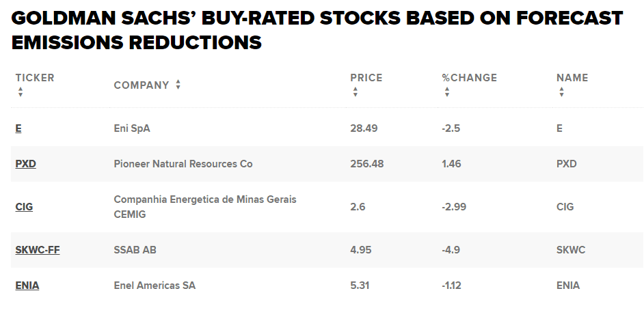Image resolution: width=644 pixels, height=319 pixels.
Task: Open the E ticker link
Action: [18, 128]
